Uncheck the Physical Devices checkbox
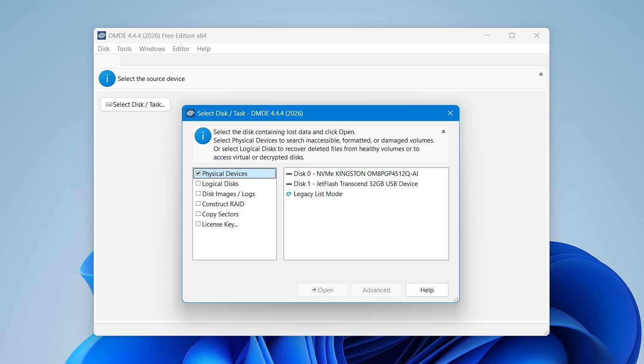The width and height of the screenshot is (644, 364). coord(198,173)
